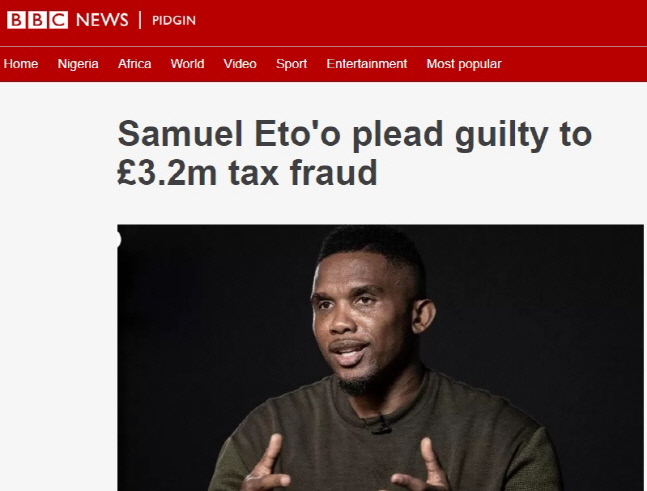Click the NEWS wordmark in the header

point(104,20)
